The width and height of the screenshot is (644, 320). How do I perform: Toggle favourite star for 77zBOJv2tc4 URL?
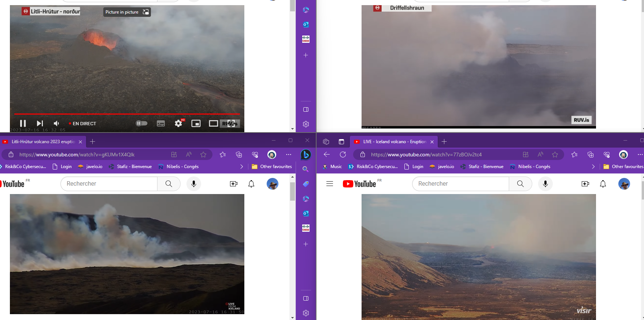point(555,155)
